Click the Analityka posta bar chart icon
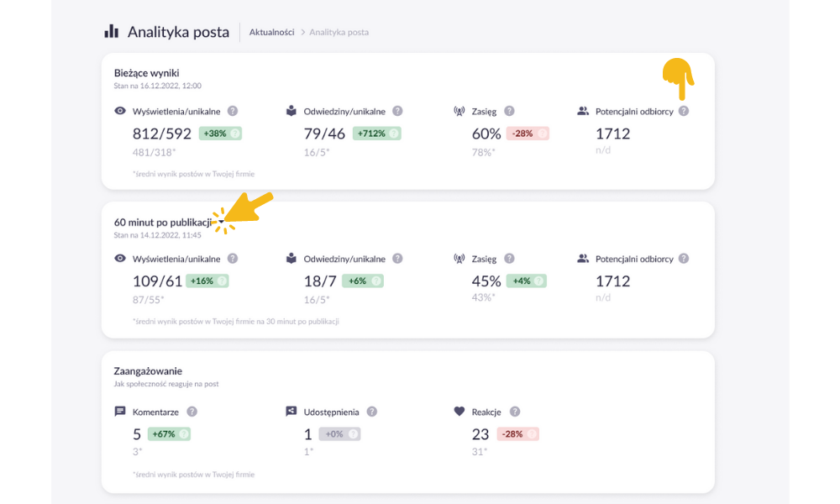The width and height of the screenshot is (840, 504). click(111, 31)
